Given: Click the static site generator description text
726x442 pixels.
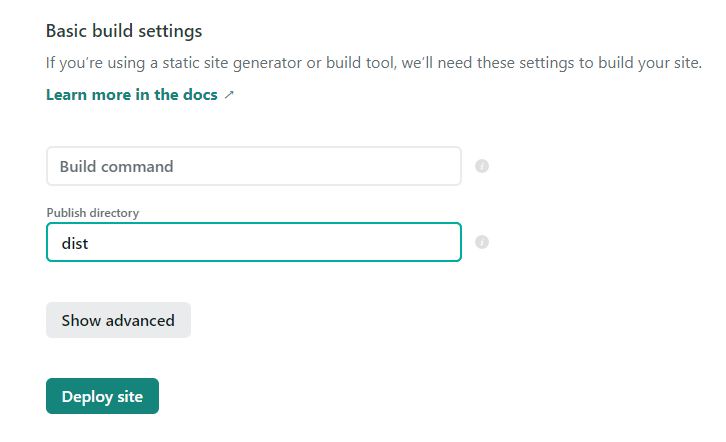Looking at the screenshot, I should pyautogui.click(x=373, y=63).
